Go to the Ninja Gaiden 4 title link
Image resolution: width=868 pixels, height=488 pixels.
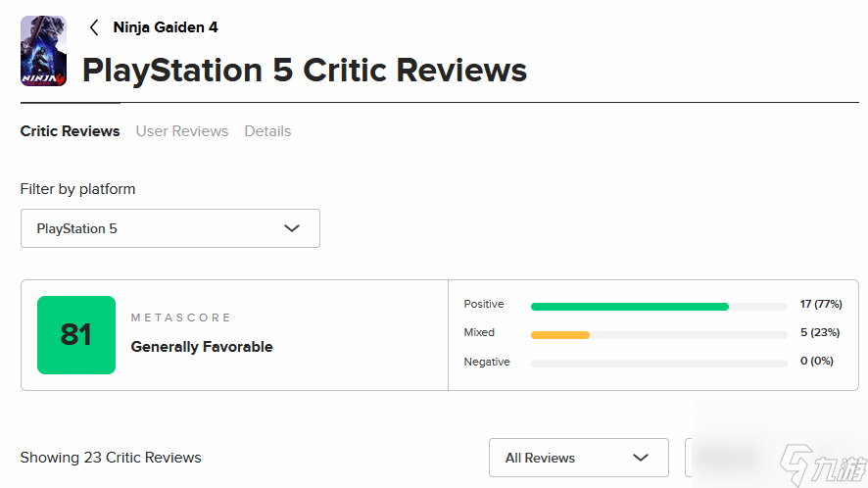point(166,27)
